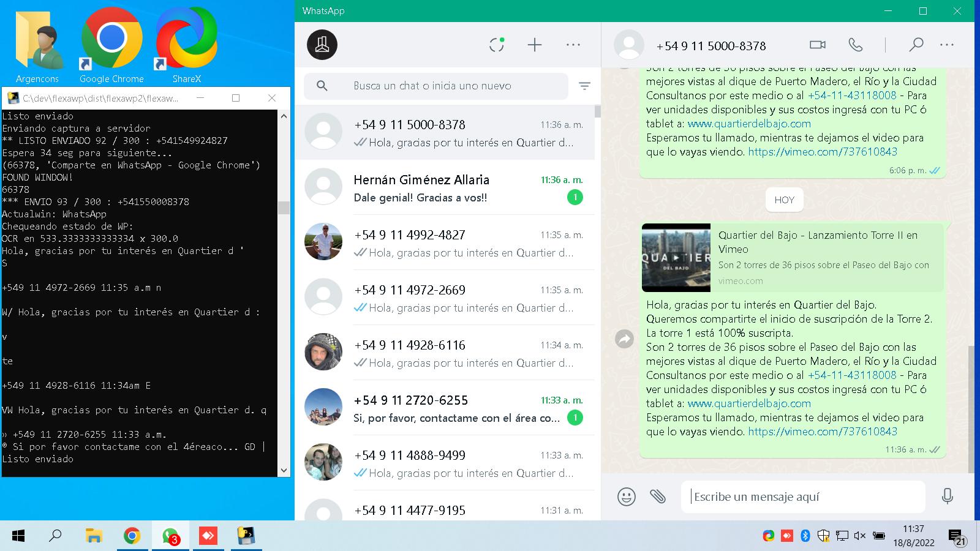The image size is (980, 551).
Task: Open the Windows Start menu
Action: tap(18, 536)
